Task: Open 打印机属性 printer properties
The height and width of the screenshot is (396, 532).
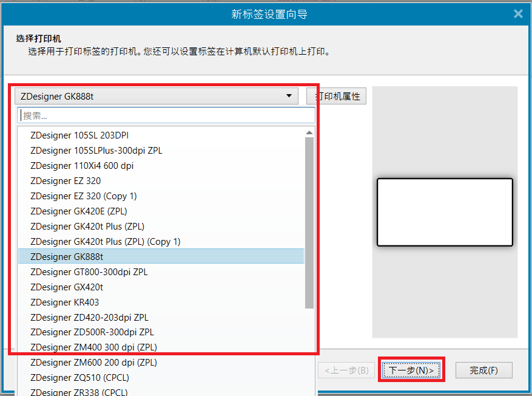Action: click(336, 96)
